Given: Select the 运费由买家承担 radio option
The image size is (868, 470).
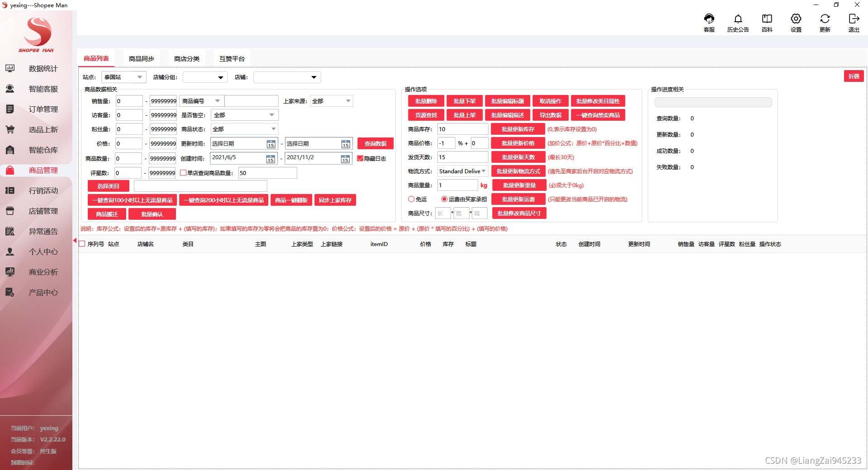Looking at the screenshot, I should (x=444, y=199).
